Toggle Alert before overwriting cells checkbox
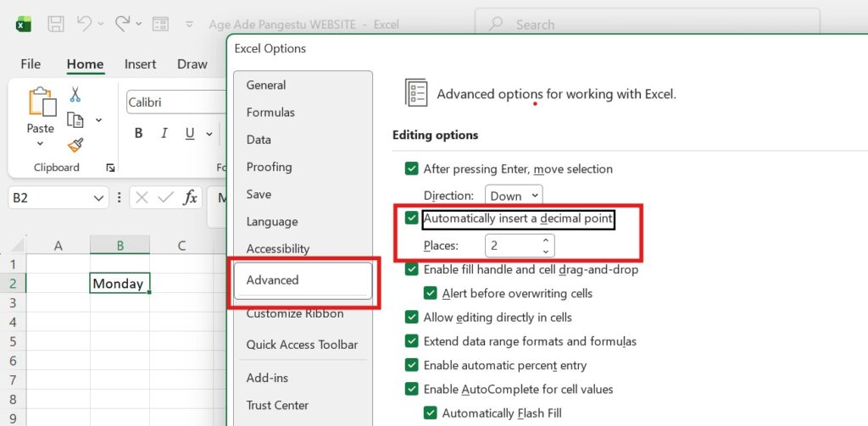The width and height of the screenshot is (868, 426). coord(430,293)
